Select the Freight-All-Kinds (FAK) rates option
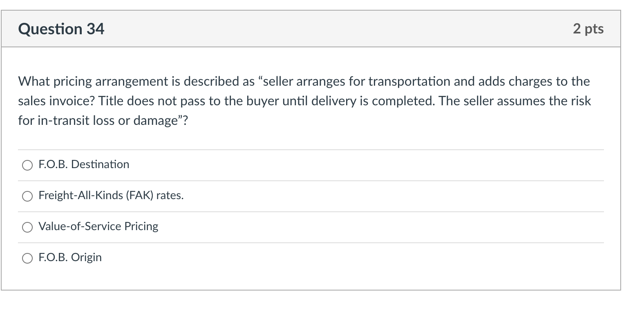 tap(27, 196)
